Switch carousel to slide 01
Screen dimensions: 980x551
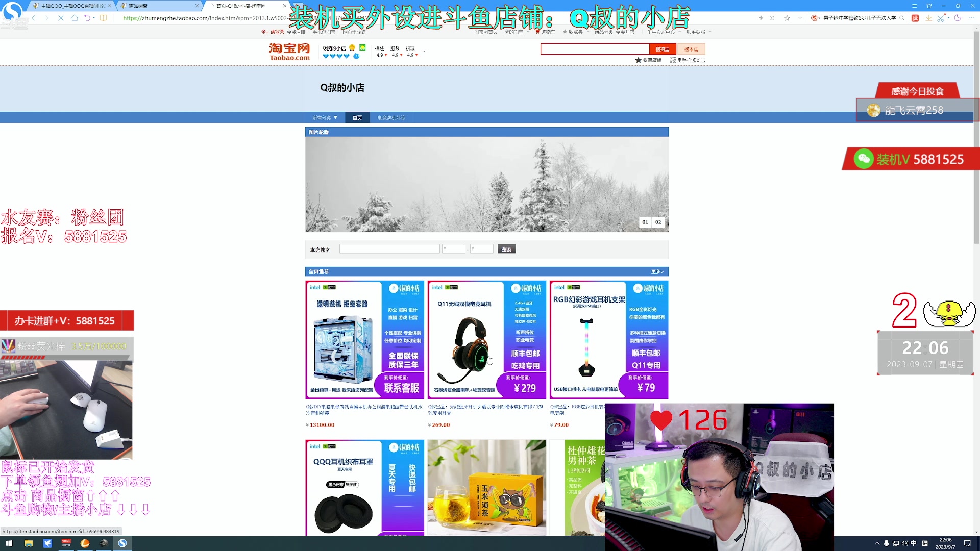pos(645,222)
